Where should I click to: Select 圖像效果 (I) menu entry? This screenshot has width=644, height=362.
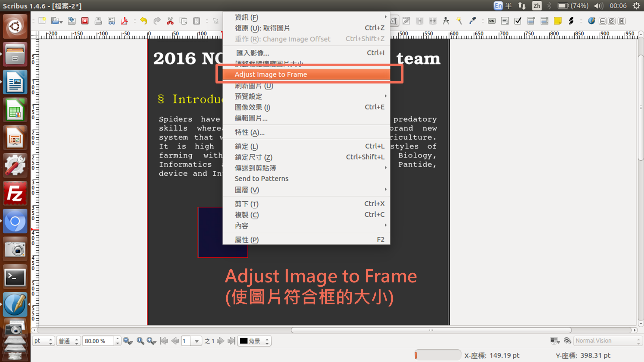[306, 107]
